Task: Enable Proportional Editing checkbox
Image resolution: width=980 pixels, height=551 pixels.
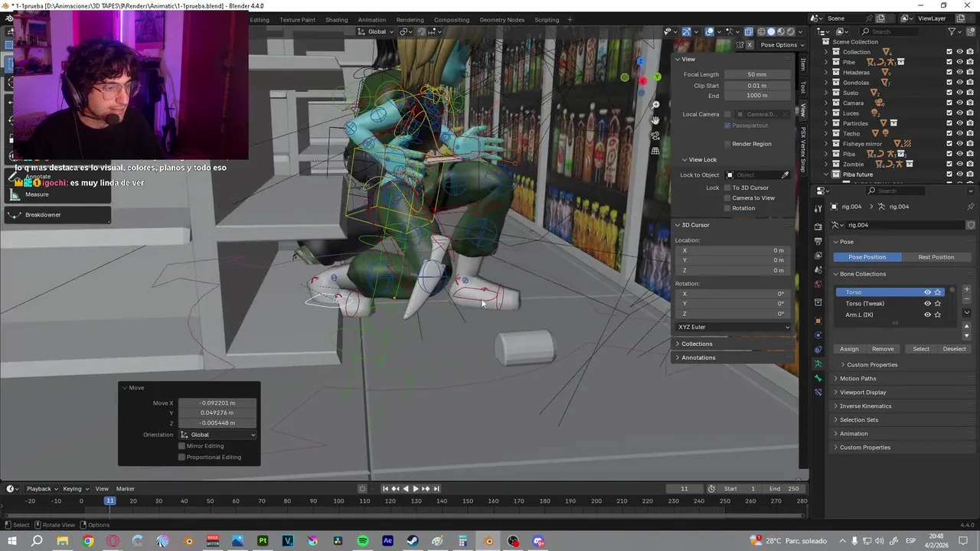Action: 181,457
